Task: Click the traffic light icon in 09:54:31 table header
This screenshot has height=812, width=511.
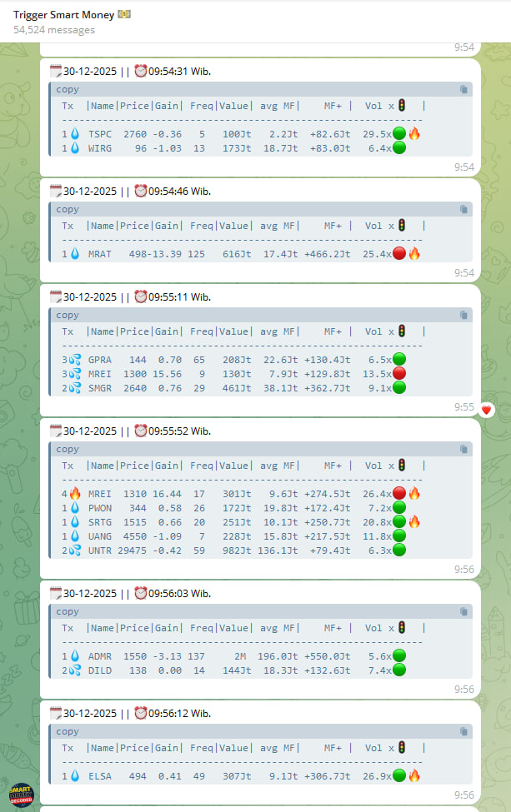Action: tap(402, 105)
